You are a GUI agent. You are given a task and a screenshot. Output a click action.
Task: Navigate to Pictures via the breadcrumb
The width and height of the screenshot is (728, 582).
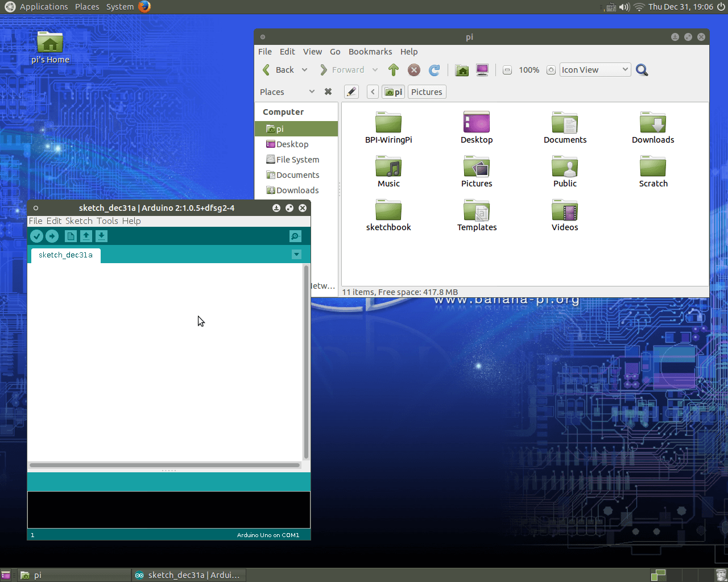[427, 92]
